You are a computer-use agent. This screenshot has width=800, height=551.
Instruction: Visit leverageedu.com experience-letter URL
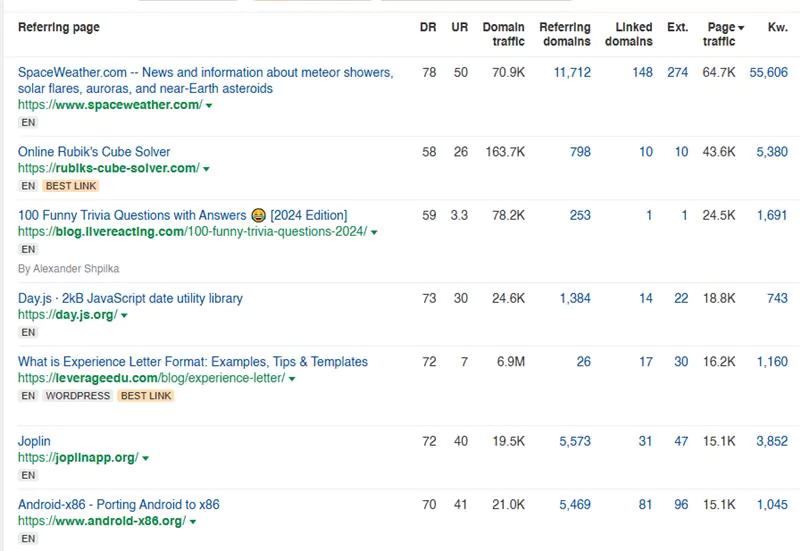pyautogui.click(x=152, y=378)
